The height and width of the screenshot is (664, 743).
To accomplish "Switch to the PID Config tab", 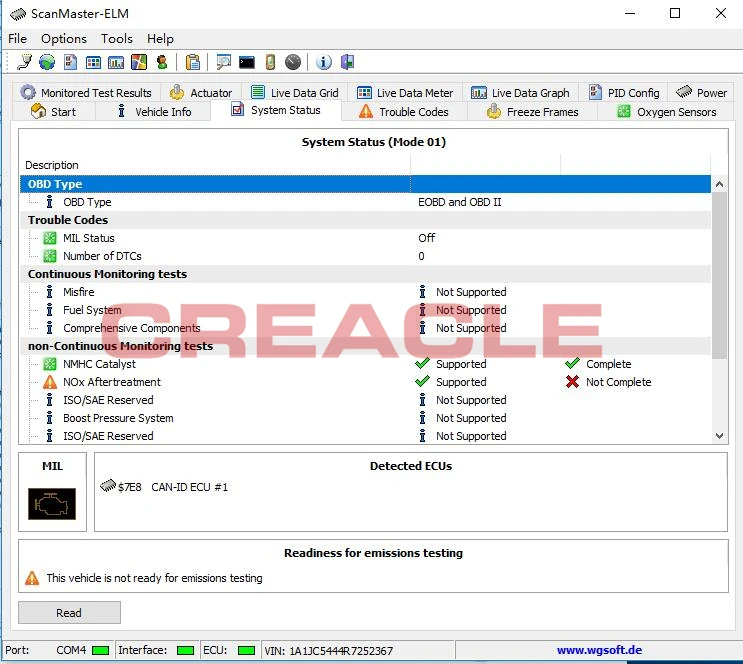I will tap(624, 92).
